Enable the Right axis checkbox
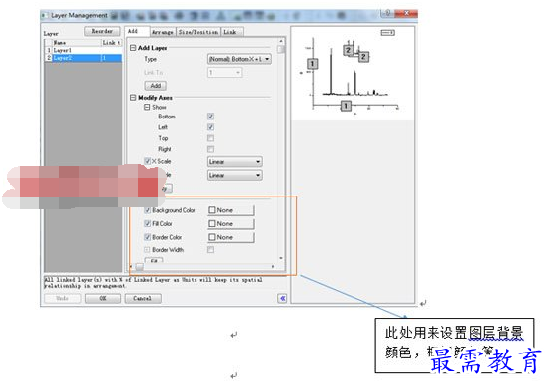This screenshot has width=550, height=392. tap(210, 149)
